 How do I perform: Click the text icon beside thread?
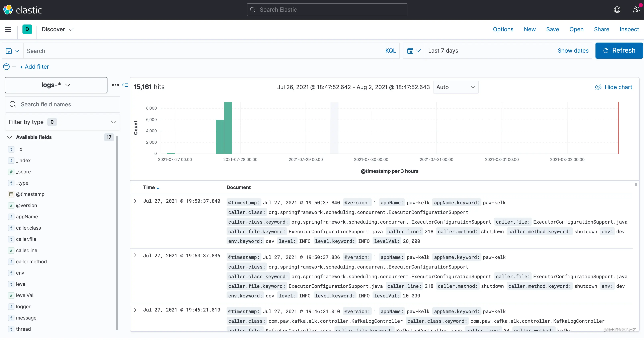(11, 329)
